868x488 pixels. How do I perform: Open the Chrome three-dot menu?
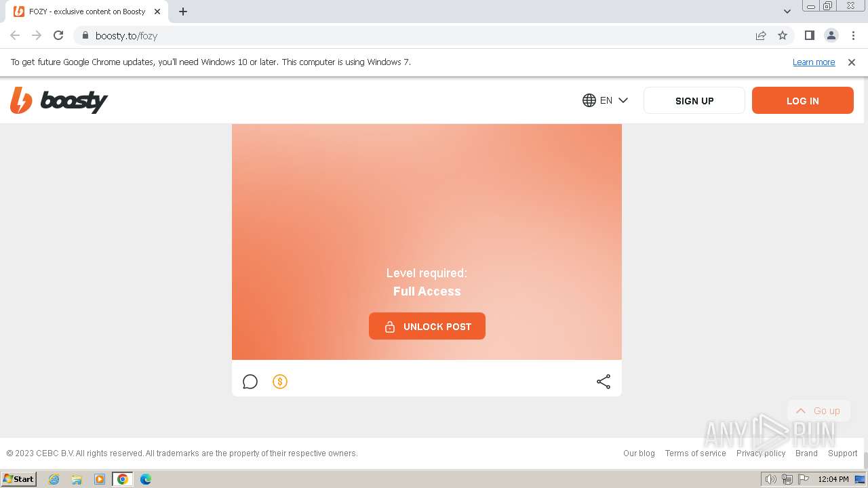[x=853, y=35]
